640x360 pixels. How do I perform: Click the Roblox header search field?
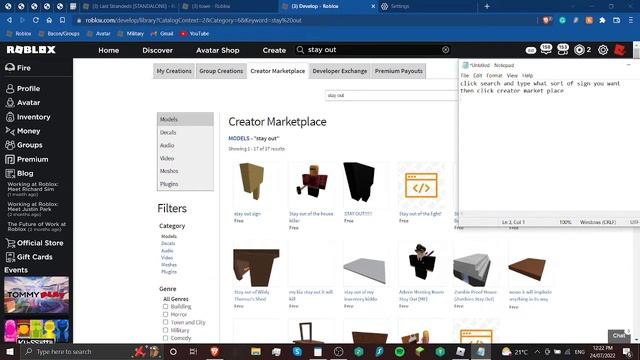point(372,50)
